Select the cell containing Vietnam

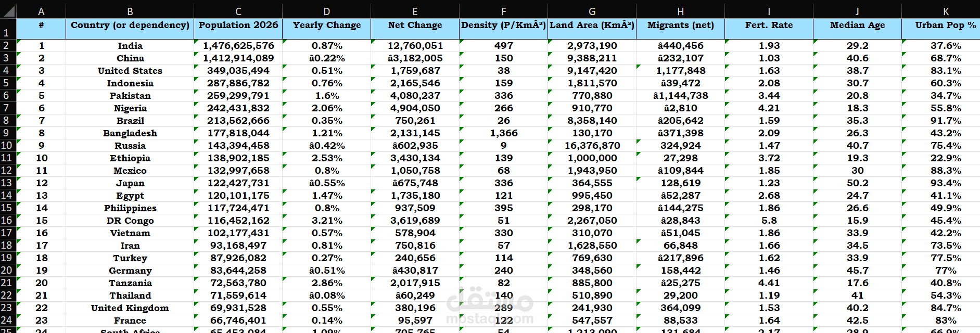130,233
